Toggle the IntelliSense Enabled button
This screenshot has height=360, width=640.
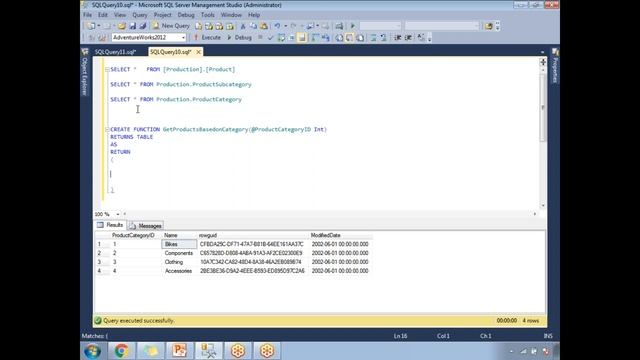click(302, 38)
